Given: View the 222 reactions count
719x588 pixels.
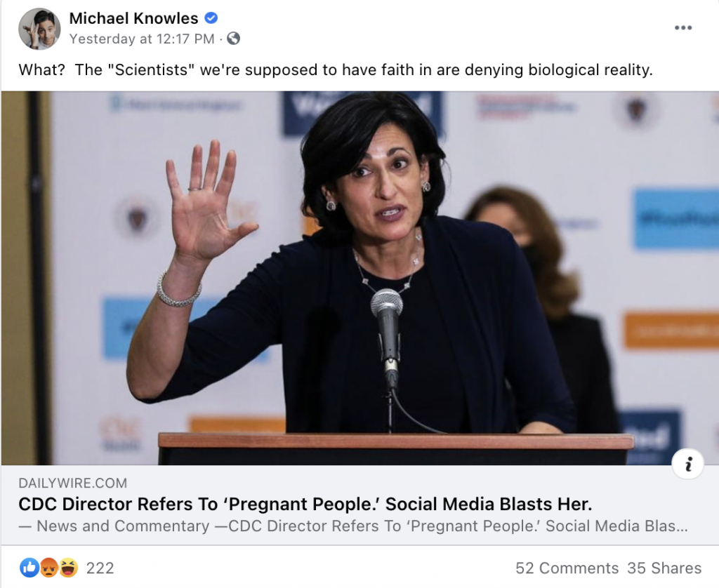Looking at the screenshot, I should coord(100,568).
